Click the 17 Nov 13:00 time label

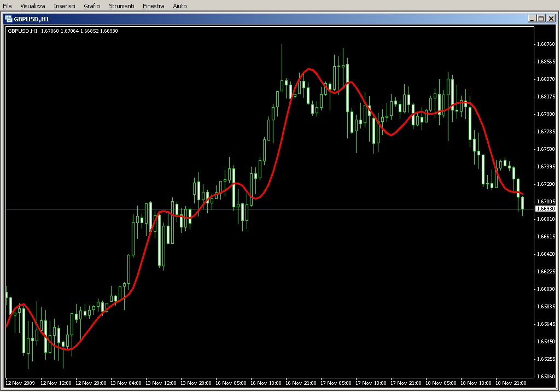pyautogui.click(x=371, y=383)
